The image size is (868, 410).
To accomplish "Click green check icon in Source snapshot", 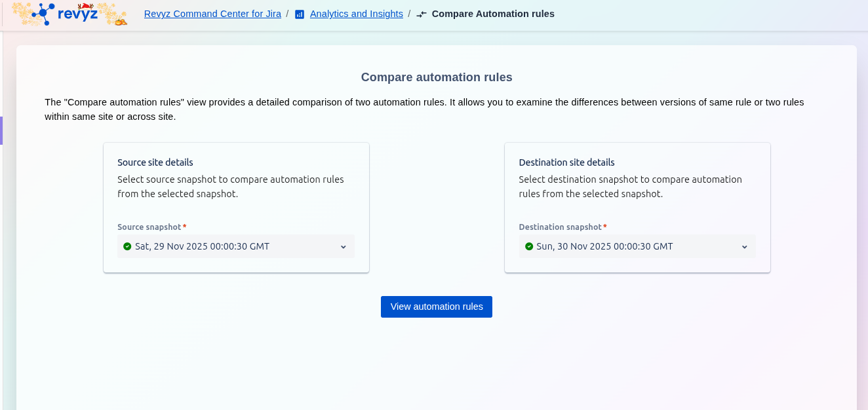I will [127, 246].
